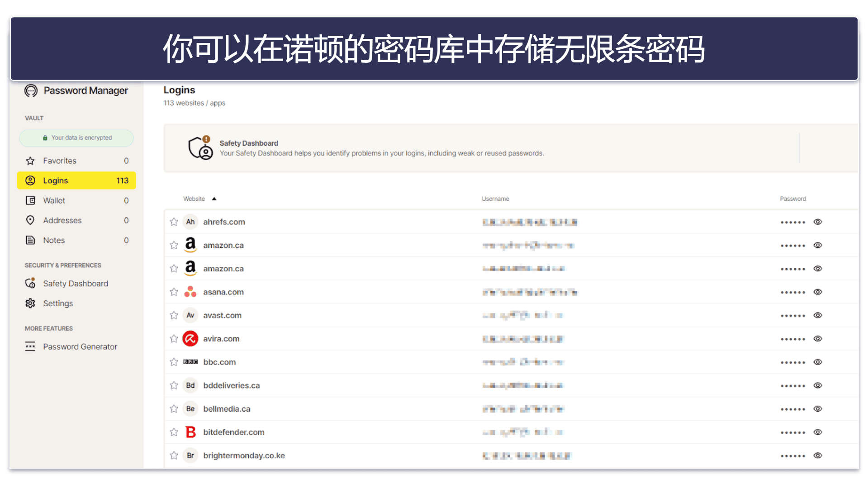Click the Password Generator icon
This screenshot has height=488, width=868.
point(30,347)
